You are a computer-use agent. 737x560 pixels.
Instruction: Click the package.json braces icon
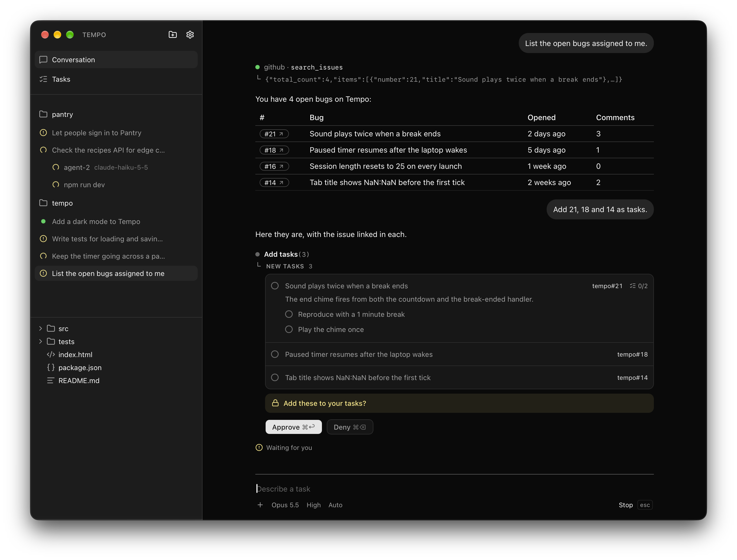coord(51,367)
